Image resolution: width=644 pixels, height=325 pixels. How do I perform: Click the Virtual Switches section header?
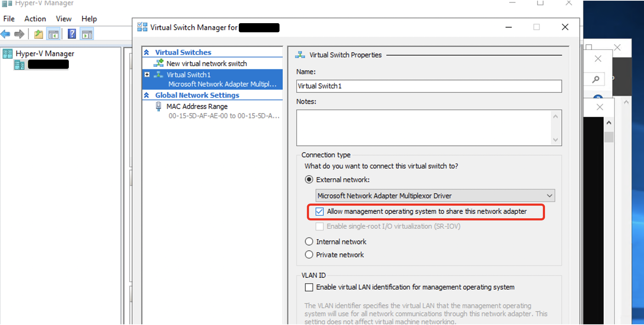183,52
